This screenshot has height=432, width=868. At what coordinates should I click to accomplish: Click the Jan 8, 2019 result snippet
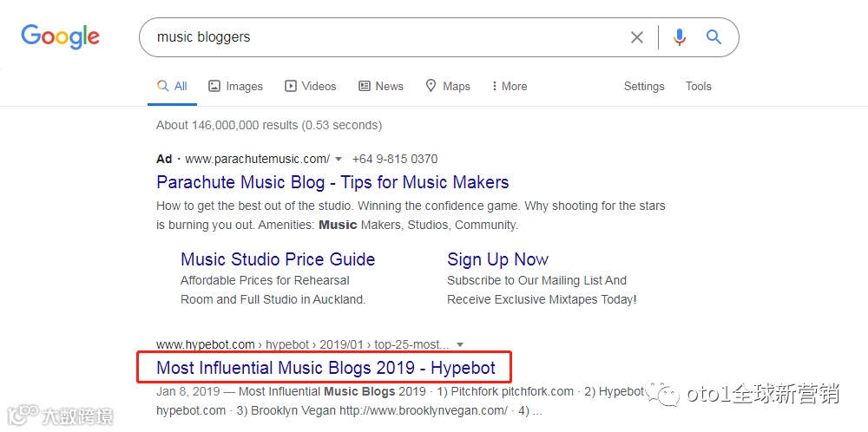[400, 401]
